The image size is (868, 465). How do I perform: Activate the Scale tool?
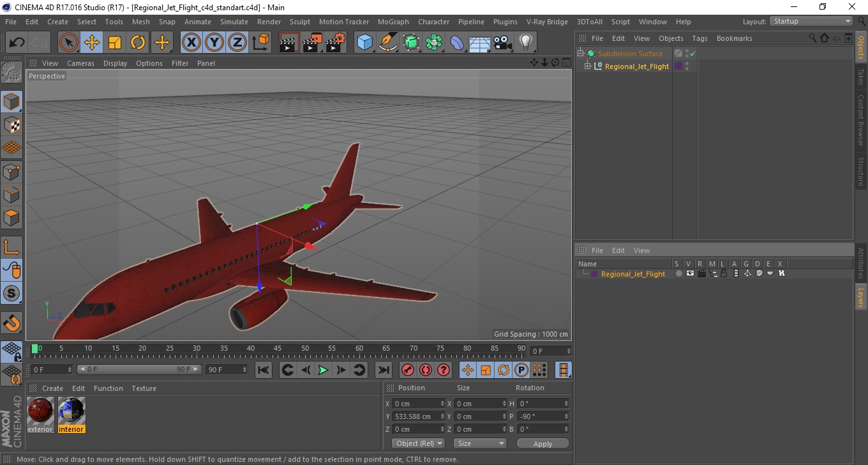tap(115, 43)
